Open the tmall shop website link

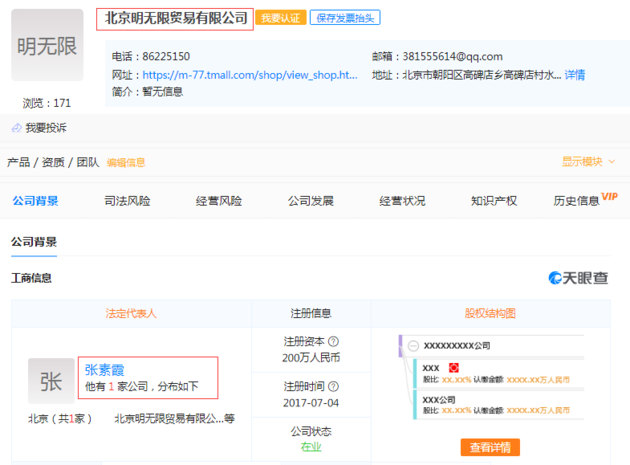tap(249, 75)
